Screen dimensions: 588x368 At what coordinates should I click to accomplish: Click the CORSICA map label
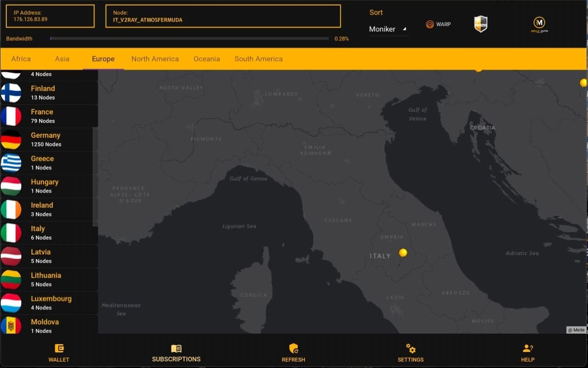pyautogui.click(x=254, y=295)
